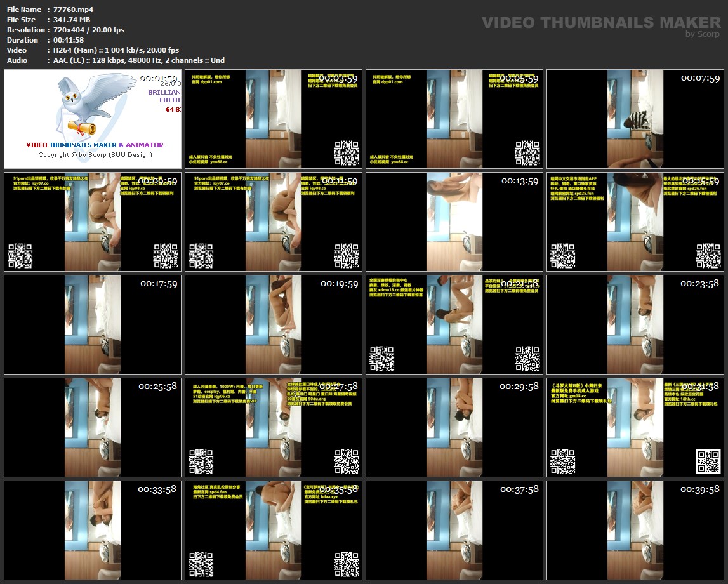
Task: Click the Video H264 codec info line
Action: click(116, 50)
